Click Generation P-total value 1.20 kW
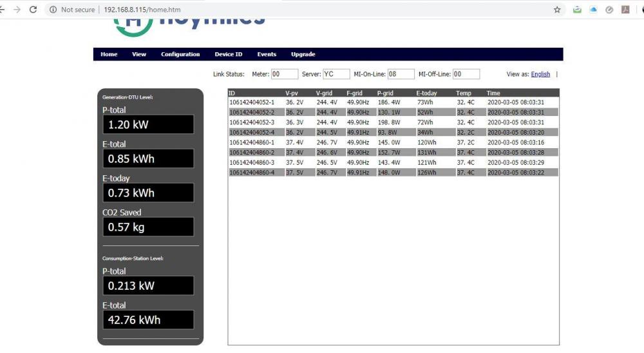 pos(148,124)
